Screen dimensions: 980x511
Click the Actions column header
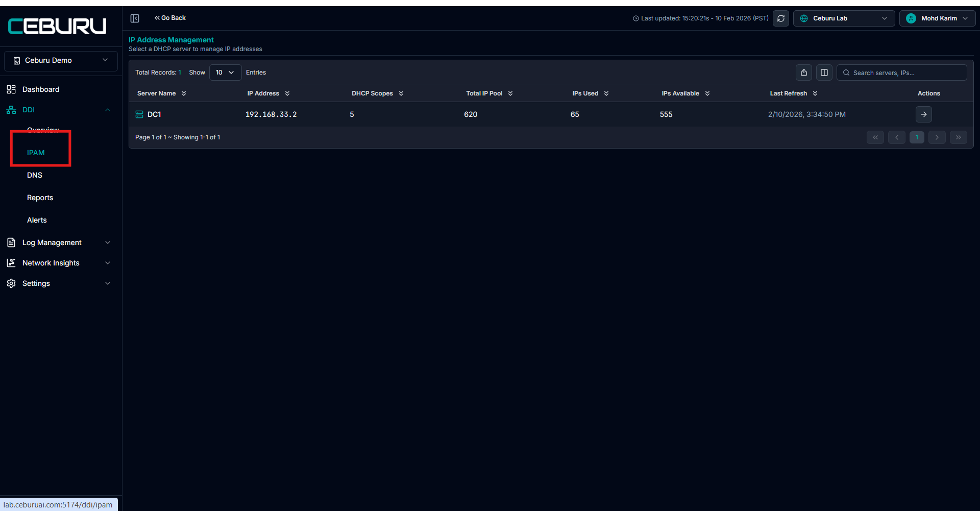pos(929,93)
